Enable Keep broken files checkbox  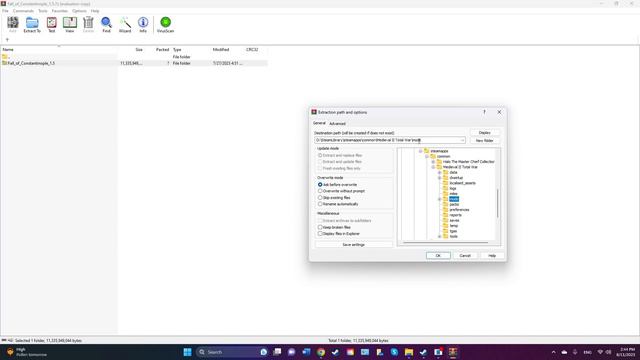tap(320, 227)
